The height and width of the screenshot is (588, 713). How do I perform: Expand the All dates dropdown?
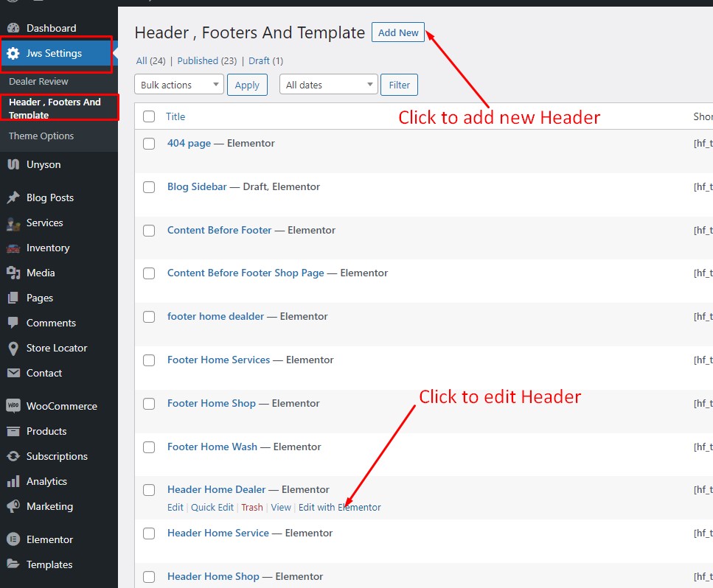[x=328, y=85]
